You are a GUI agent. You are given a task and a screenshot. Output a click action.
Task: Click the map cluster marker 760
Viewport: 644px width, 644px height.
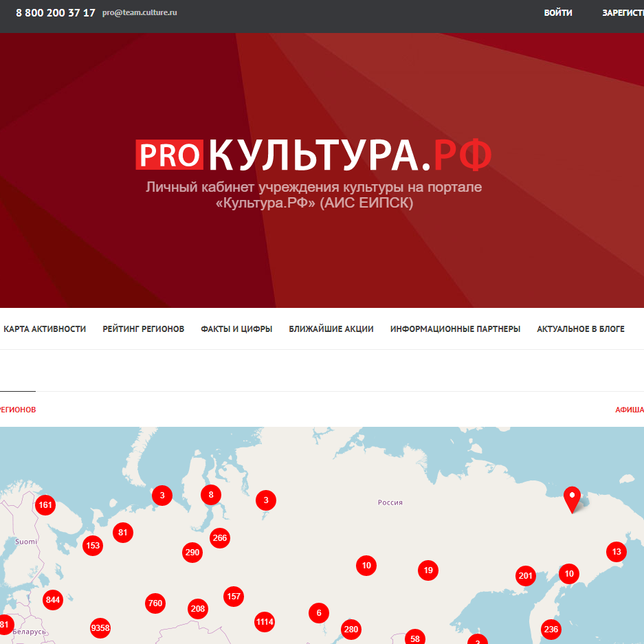coord(155,603)
